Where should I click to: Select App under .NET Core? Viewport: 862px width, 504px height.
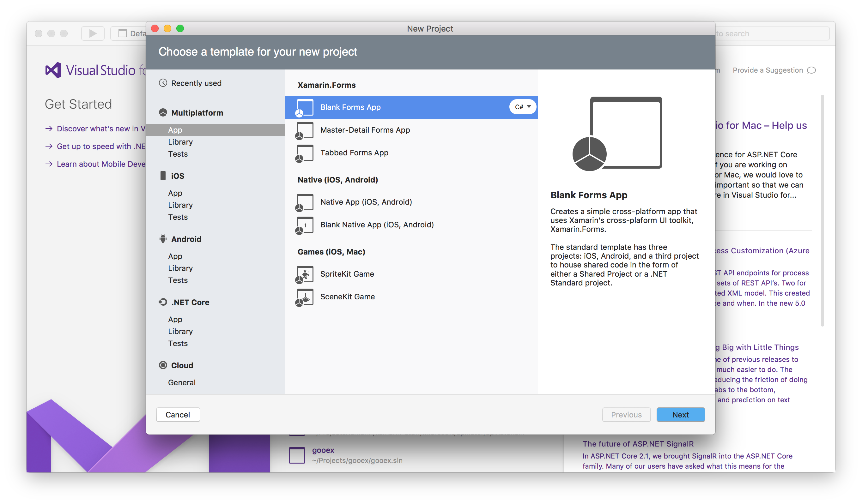pyautogui.click(x=175, y=320)
